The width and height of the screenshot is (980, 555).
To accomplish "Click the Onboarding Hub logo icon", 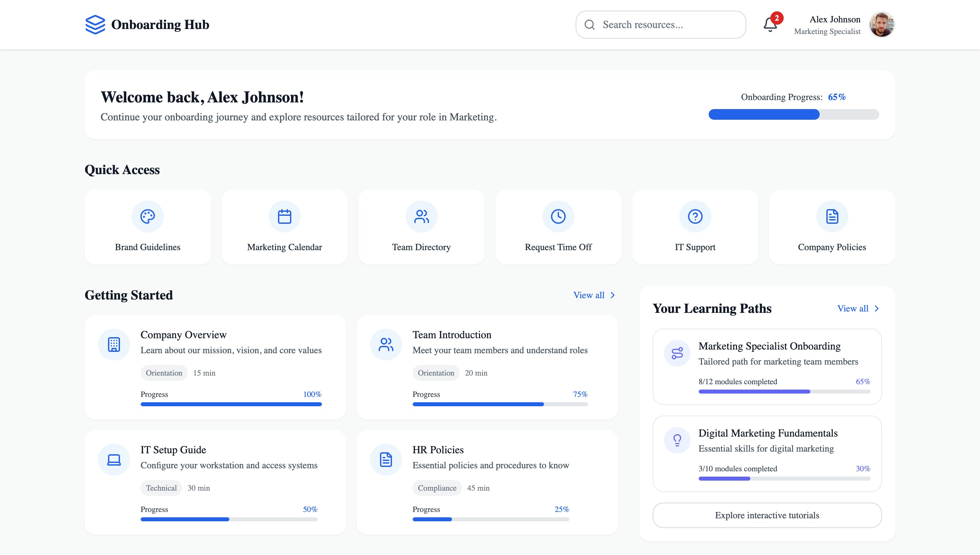I will pyautogui.click(x=95, y=25).
